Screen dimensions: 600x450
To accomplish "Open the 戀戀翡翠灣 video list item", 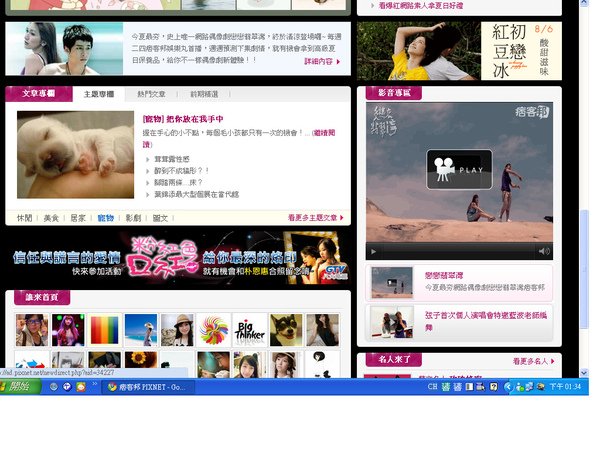I will click(x=459, y=282).
